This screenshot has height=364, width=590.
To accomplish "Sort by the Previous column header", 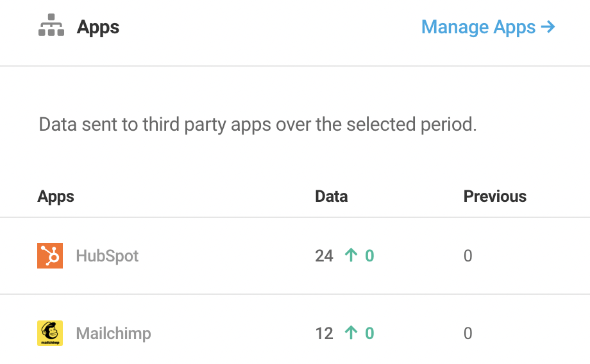I will tap(495, 196).
